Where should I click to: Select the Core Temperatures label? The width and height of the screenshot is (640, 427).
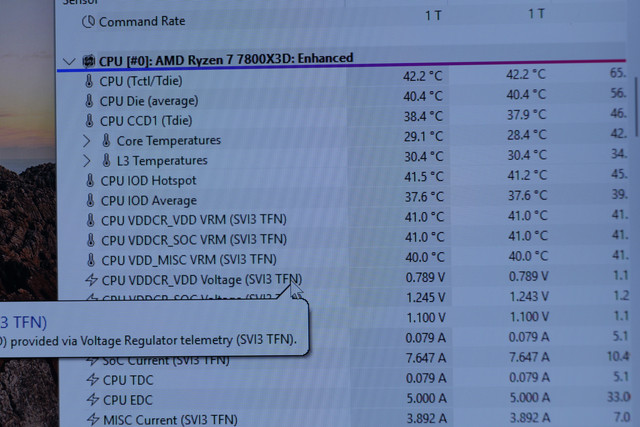click(x=169, y=141)
